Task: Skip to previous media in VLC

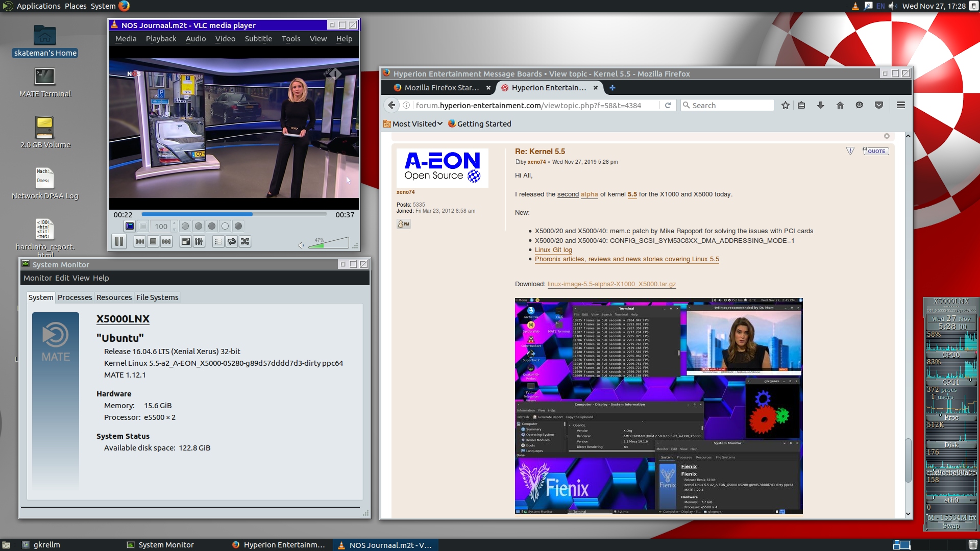Action: pyautogui.click(x=140, y=241)
